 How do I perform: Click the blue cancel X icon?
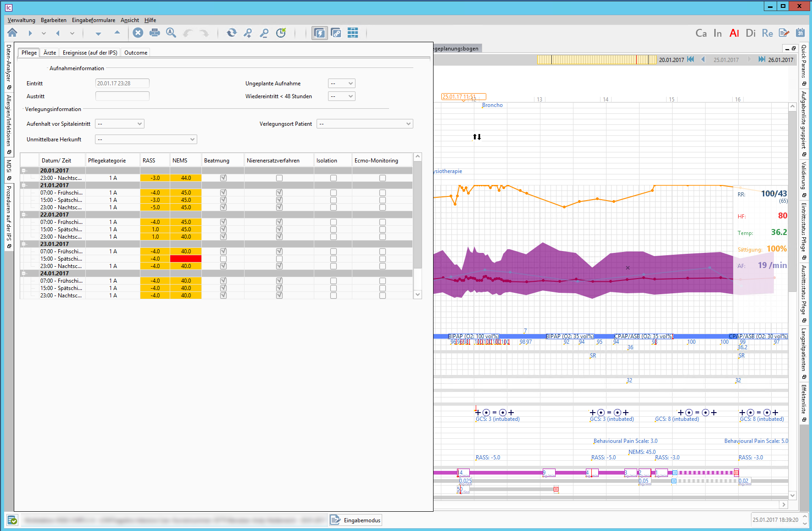[138, 33]
